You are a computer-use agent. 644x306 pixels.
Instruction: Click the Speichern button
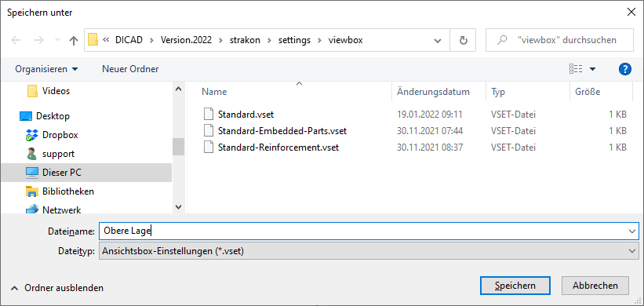click(515, 286)
